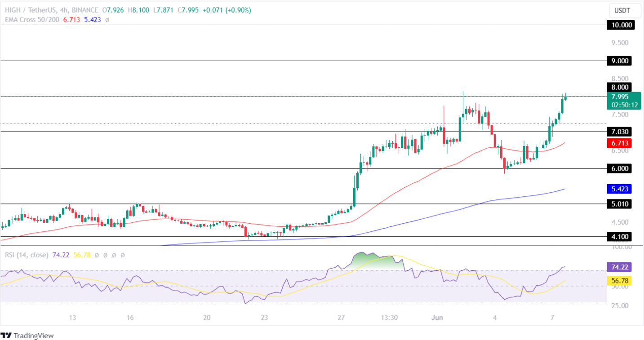Screen dimensions: 644x340
Task: Click the 6.000 horizontal line price label
Action: (x=620, y=168)
